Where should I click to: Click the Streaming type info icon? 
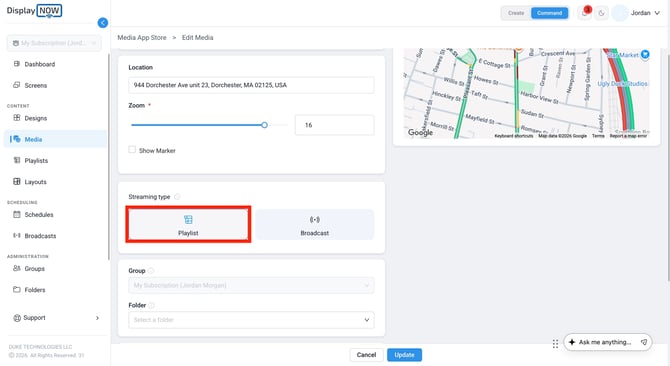[177, 197]
